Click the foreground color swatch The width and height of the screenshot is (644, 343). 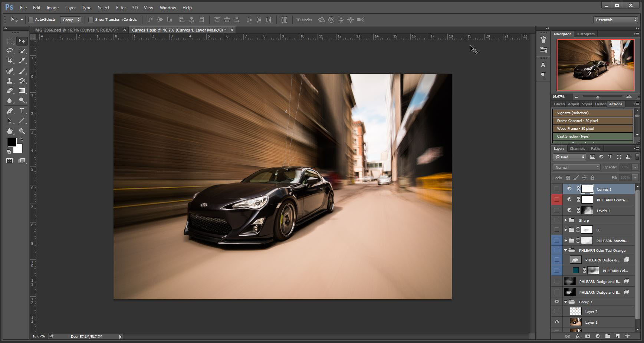pos(12,142)
